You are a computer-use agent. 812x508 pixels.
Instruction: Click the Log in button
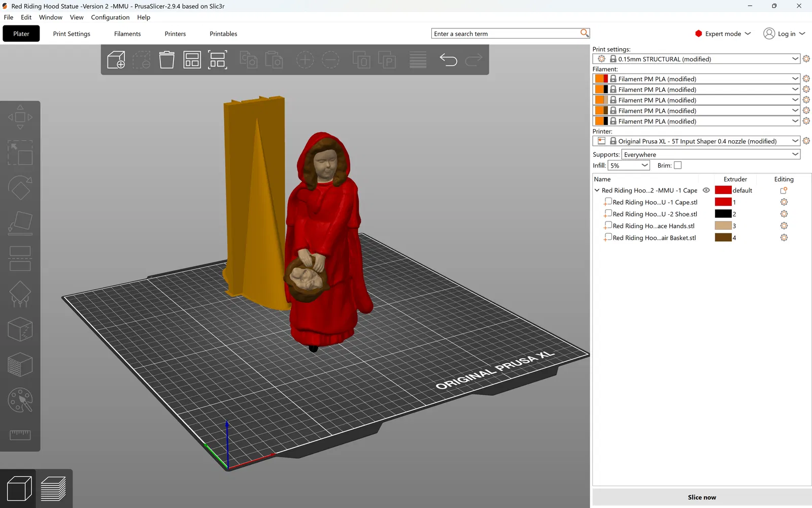click(x=785, y=34)
